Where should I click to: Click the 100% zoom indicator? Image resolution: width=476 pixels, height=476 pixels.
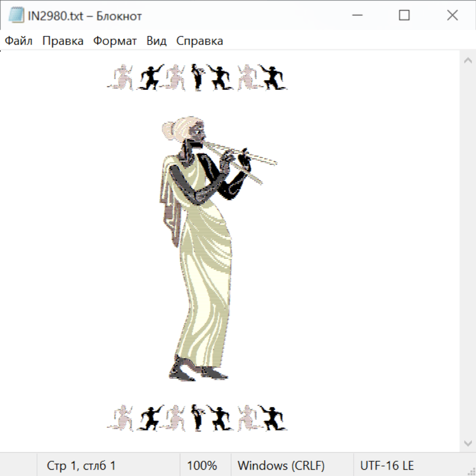point(202,465)
